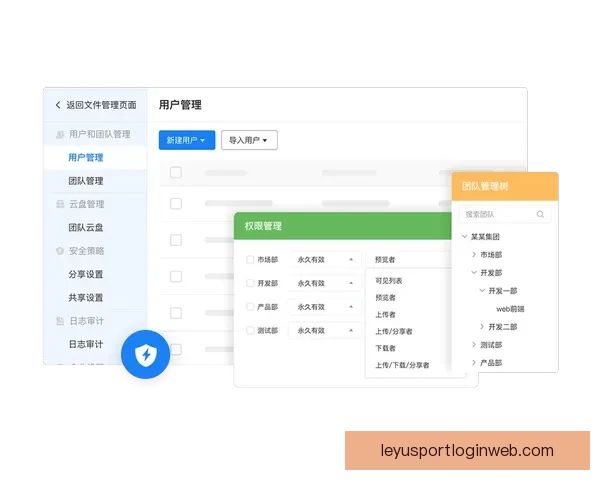
Task: Expand the 测试部 node in team tree
Action: point(474,344)
